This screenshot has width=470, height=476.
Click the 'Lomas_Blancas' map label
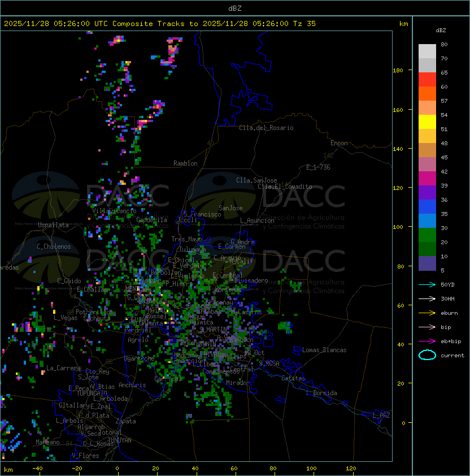coord(324,350)
